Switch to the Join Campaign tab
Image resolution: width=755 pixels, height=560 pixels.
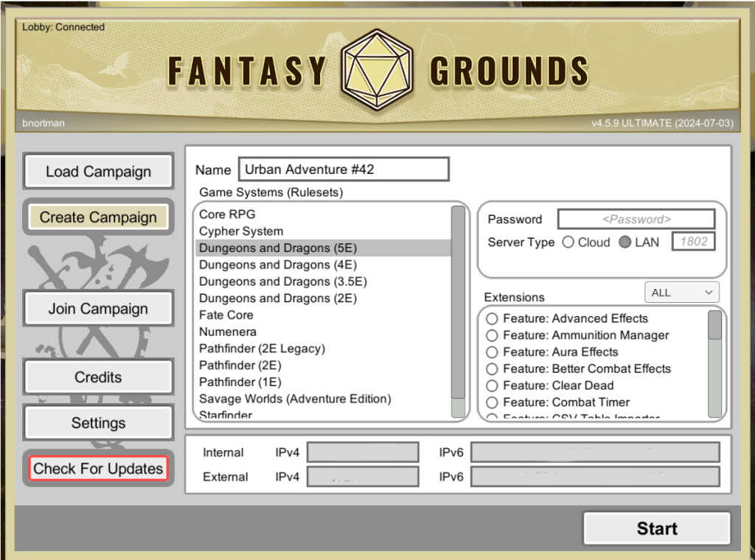pyautogui.click(x=98, y=309)
